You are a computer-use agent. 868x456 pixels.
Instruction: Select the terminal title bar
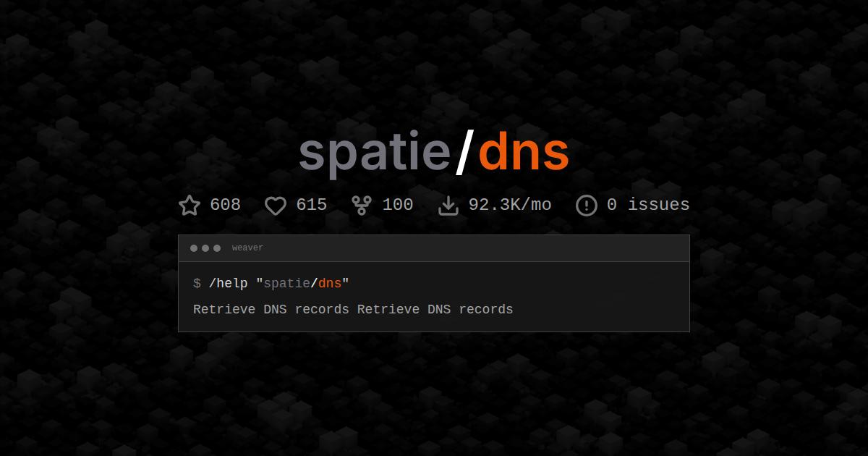coord(434,248)
